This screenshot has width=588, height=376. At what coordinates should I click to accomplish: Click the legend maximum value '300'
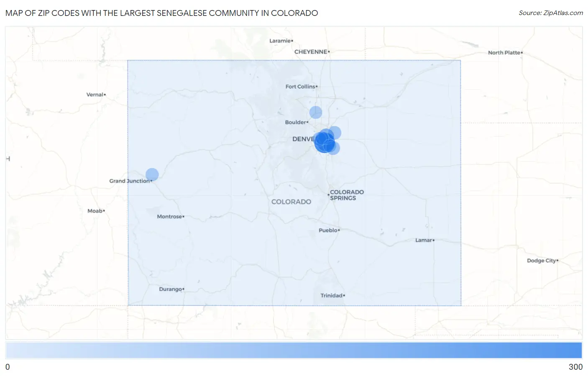pyautogui.click(x=575, y=367)
